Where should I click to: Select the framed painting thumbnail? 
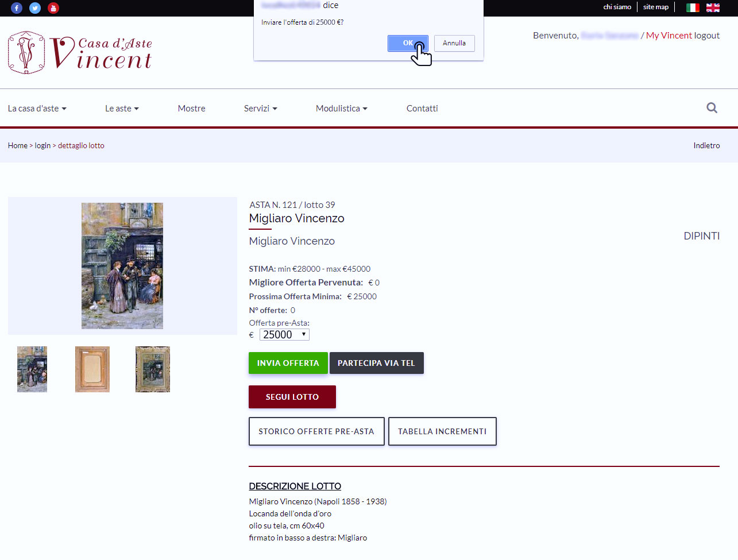click(x=153, y=369)
